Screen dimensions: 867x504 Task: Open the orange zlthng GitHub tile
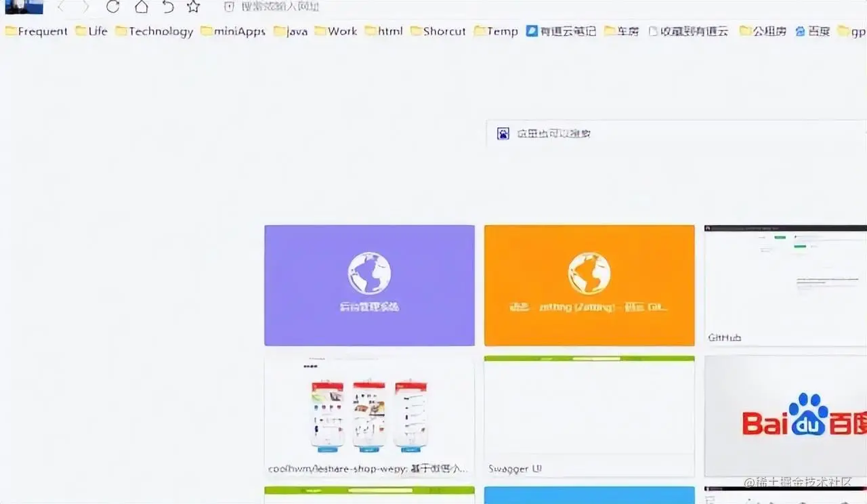coord(589,285)
